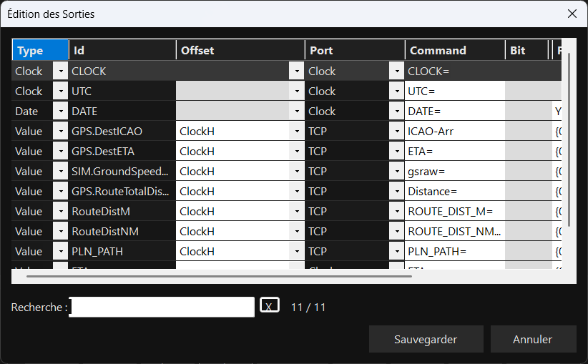Viewport: 588px width, 364px height.
Task: Click the Annuler button
Action: 532,339
